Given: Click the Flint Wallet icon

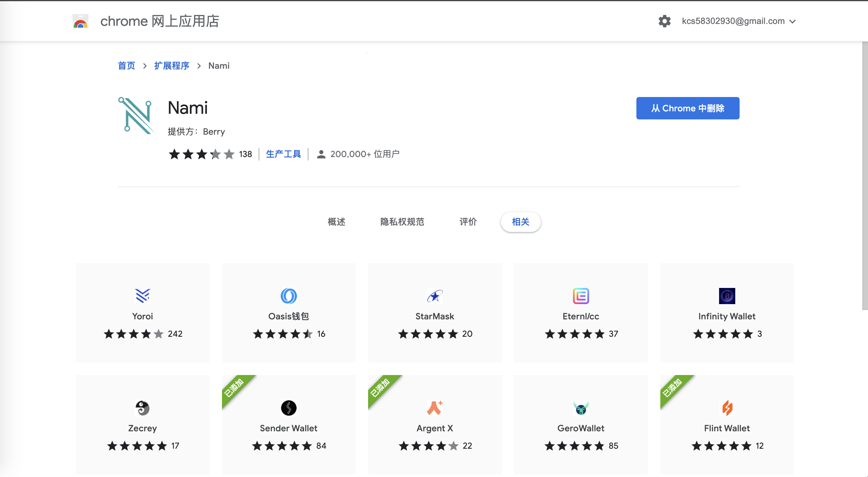Looking at the screenshot, I should click(x=727, y=408).
